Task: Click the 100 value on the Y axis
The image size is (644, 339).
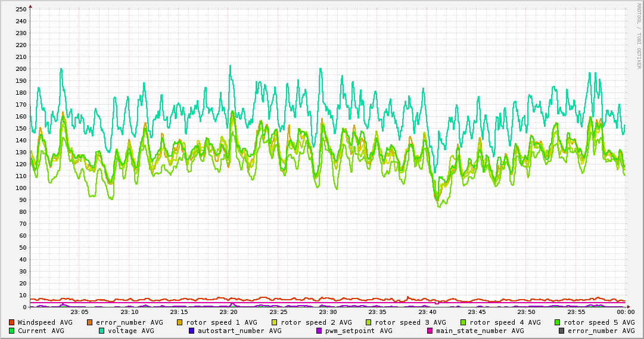Action: point(20,188)
